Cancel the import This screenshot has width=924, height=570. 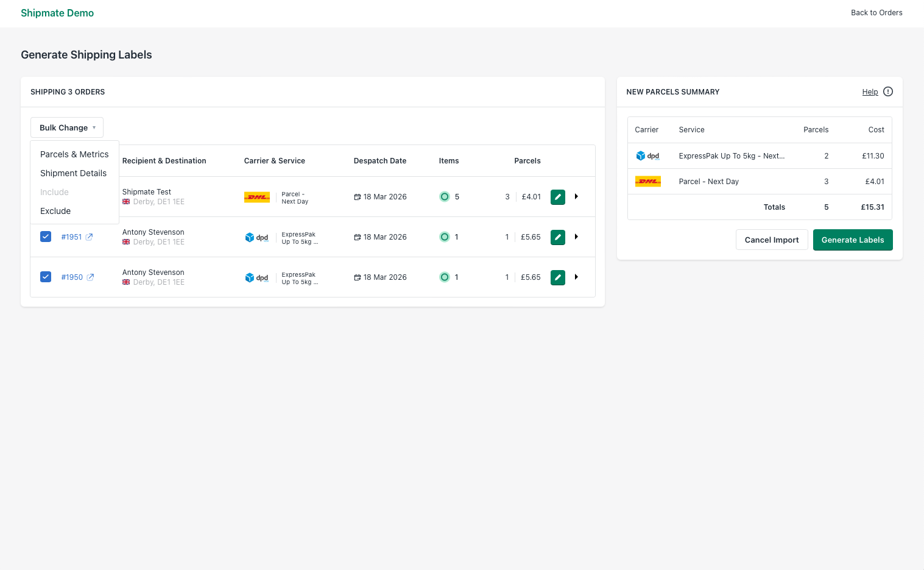(772, 240)
